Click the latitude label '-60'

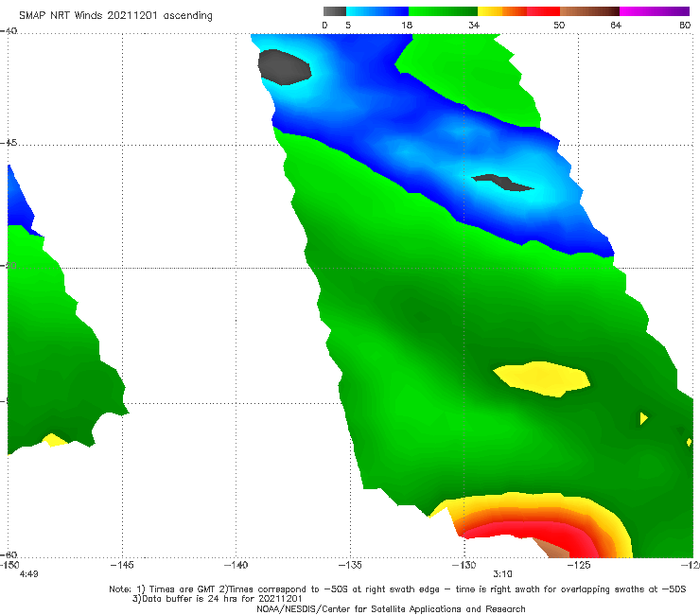coord(9,554)
